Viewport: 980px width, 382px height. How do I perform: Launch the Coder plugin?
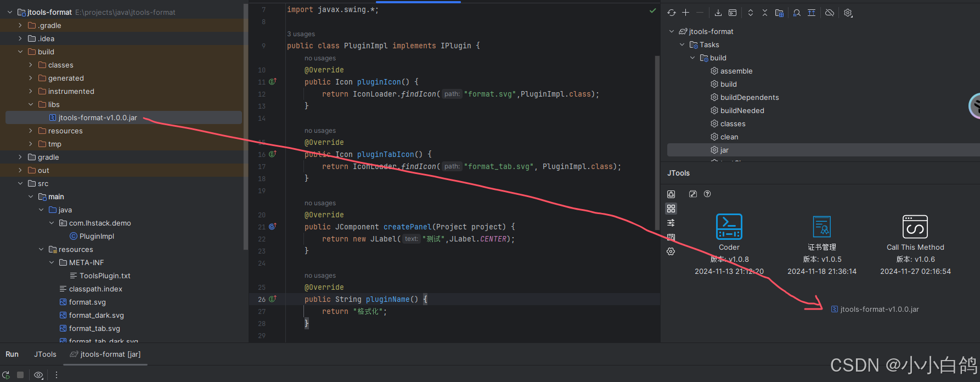(x=729, y=227)
